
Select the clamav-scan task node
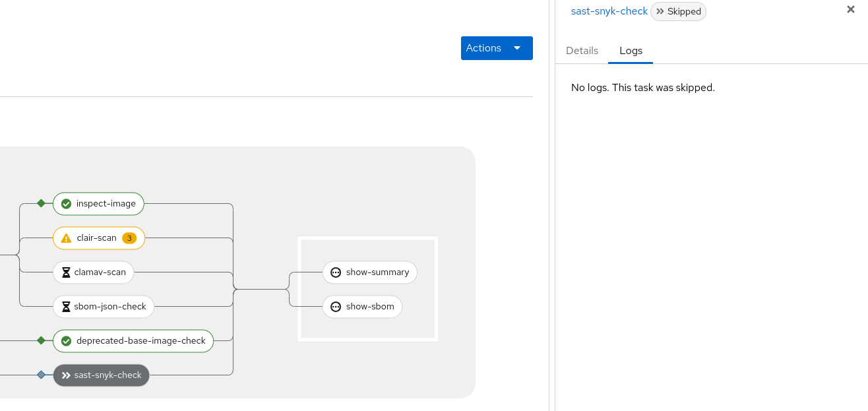tap(100, 272)
